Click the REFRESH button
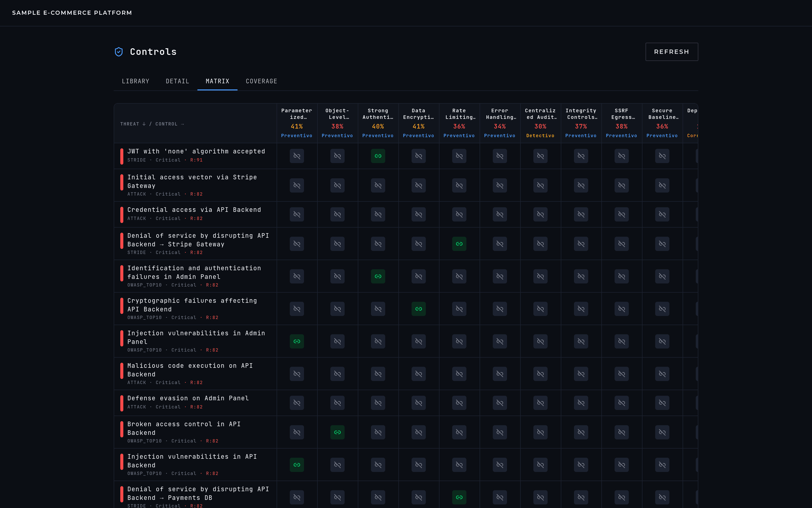Viewport: 812px width, 508px height. click(x=671, y=52)
